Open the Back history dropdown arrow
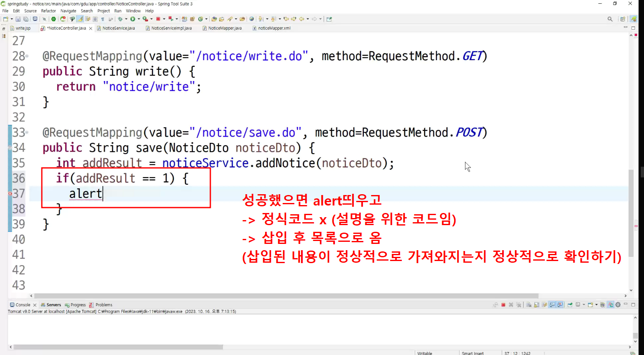This screenshot has height=355, width=644. coord(307,19)
